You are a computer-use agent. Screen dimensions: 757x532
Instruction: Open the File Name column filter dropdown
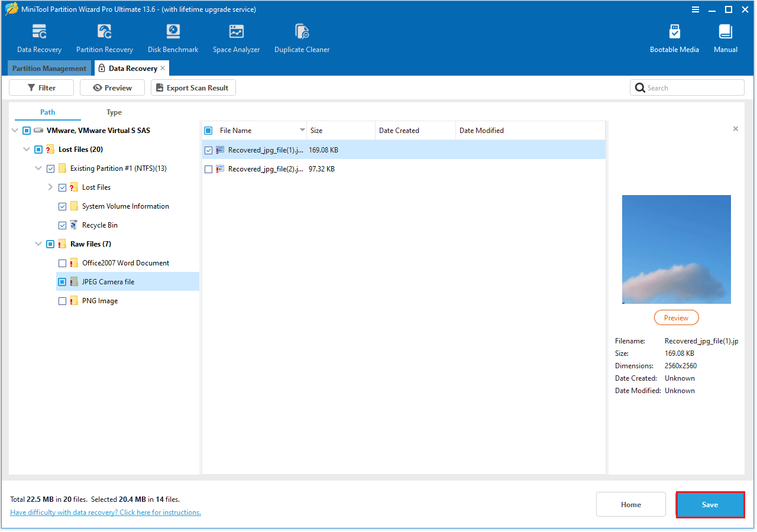tap(302, 130)
